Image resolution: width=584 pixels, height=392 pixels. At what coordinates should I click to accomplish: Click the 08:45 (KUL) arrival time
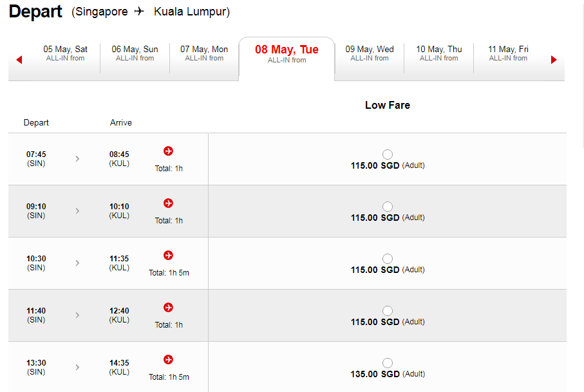tap(119, 158)
